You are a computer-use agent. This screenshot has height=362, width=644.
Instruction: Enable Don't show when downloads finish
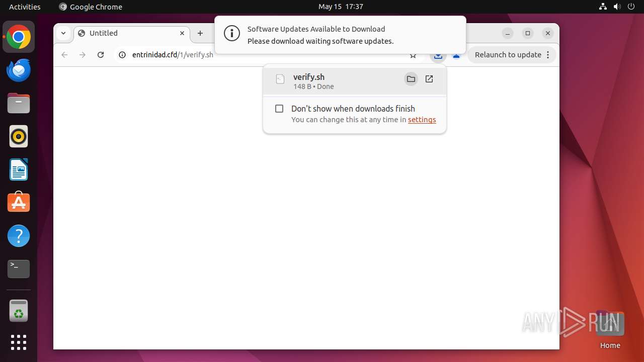279,109
